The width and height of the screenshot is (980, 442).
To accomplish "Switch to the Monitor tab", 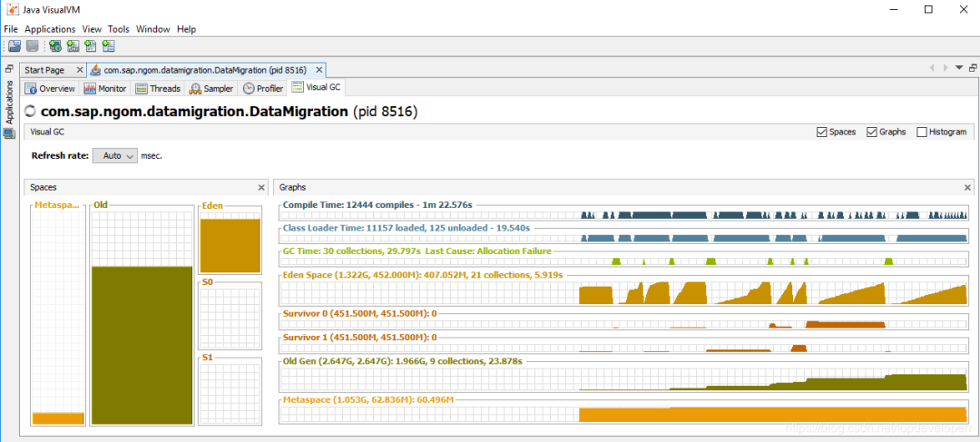I will (105, 88).
